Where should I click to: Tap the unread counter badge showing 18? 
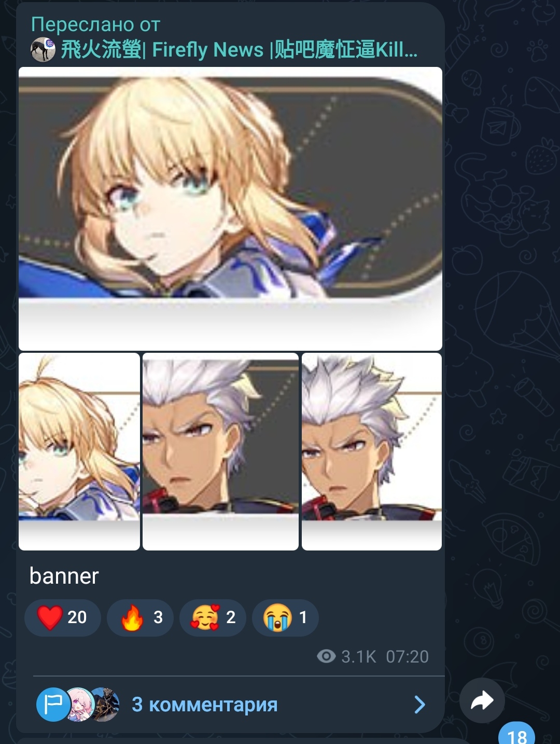516,735
